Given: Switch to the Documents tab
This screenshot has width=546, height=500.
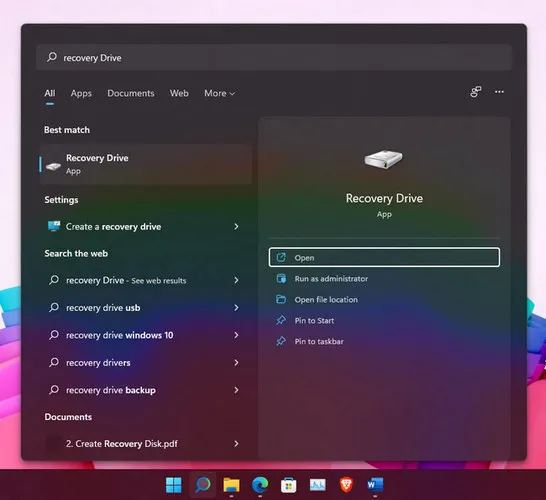Looking at the screenshot, I should (131, 93).
